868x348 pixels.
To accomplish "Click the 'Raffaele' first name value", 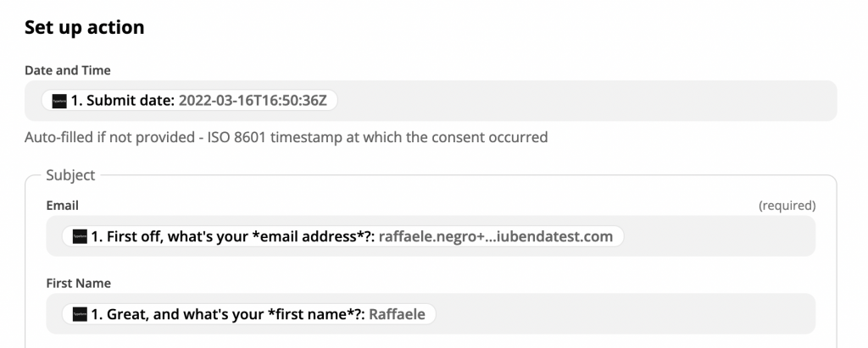I will pos(397,314).
